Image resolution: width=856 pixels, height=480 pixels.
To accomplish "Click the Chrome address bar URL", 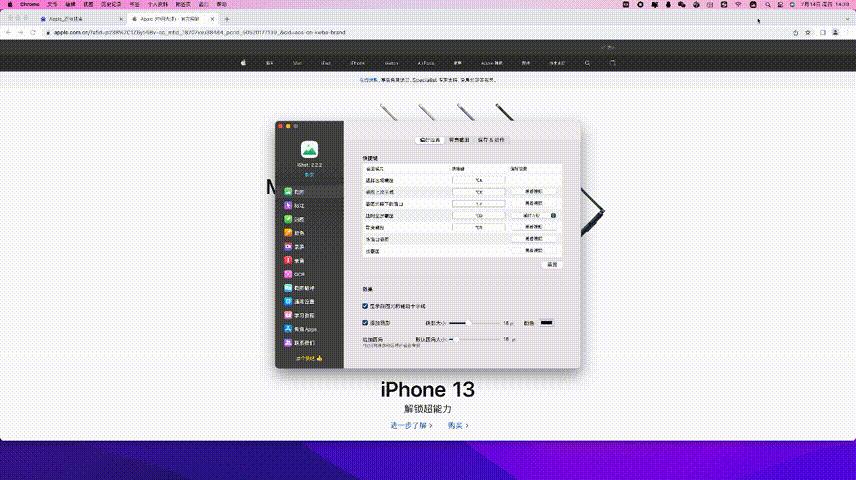I will 200,32.
